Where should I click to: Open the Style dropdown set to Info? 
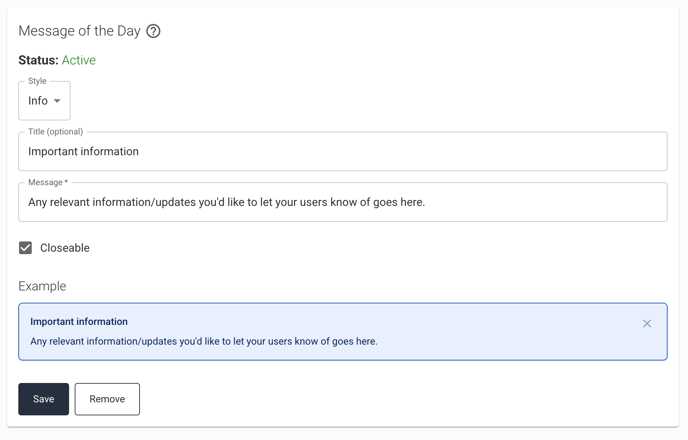(x=44, y=101)
